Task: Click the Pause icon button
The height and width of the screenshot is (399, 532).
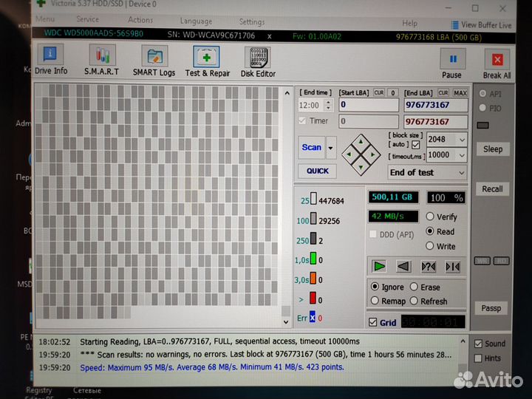Action: pos(452,63)
